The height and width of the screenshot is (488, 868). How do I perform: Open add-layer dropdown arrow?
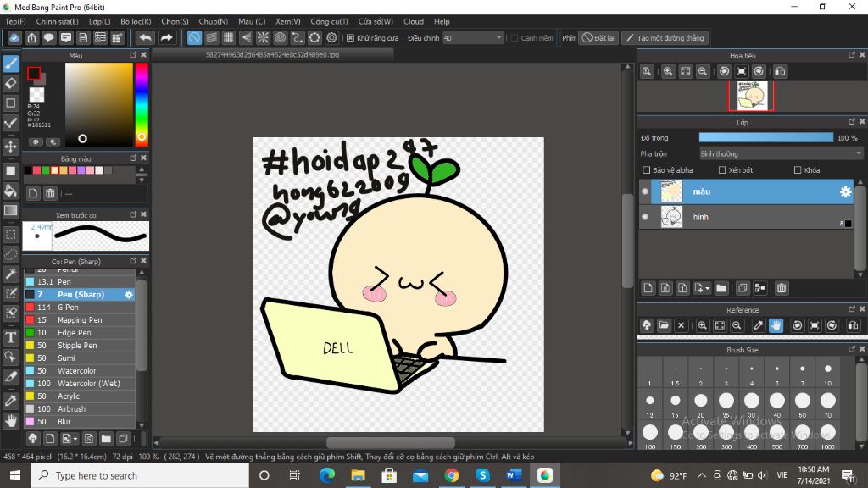coord(707,288)
